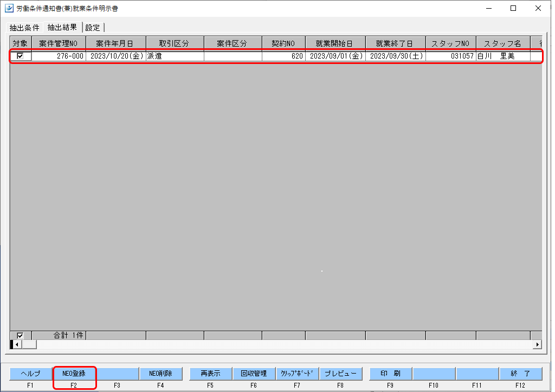
Task: Refresh the list with 再表示
Action: 211,374
